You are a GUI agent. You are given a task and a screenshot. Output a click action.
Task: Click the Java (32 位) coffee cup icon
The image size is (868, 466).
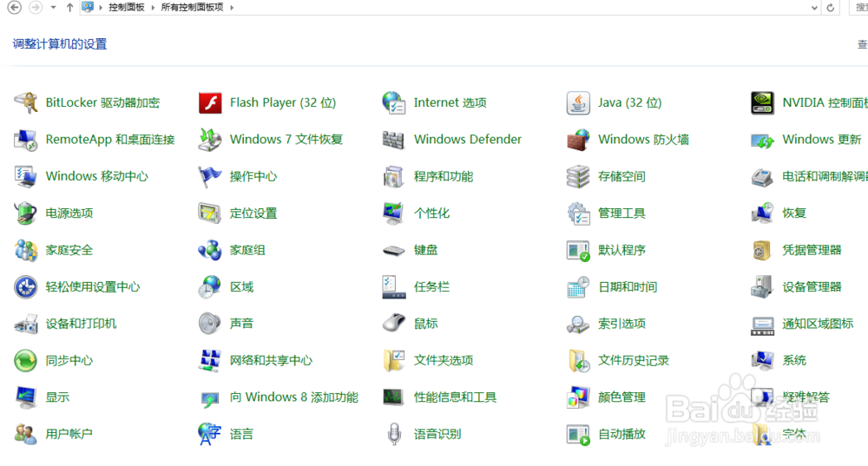578,103
